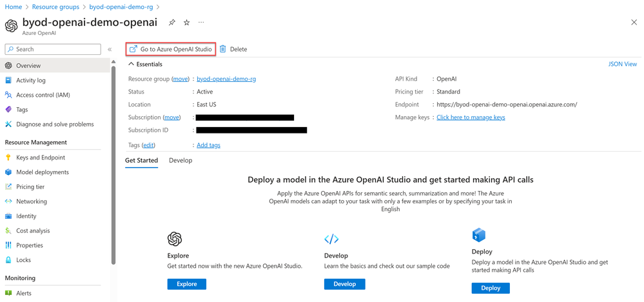Screen dimensions: 644x302
Task: Click the blue Develop button
Action: click(344, 284)
